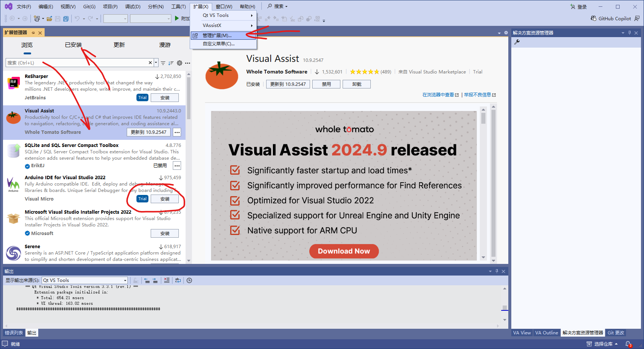
Task: Install the ReSharper extension
Action: pyautogui.click(x=165, y=98)
